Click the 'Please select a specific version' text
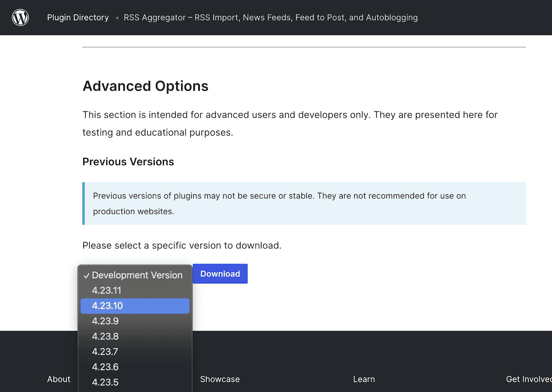Screen dimensions: 552x392 pos(182,245)
